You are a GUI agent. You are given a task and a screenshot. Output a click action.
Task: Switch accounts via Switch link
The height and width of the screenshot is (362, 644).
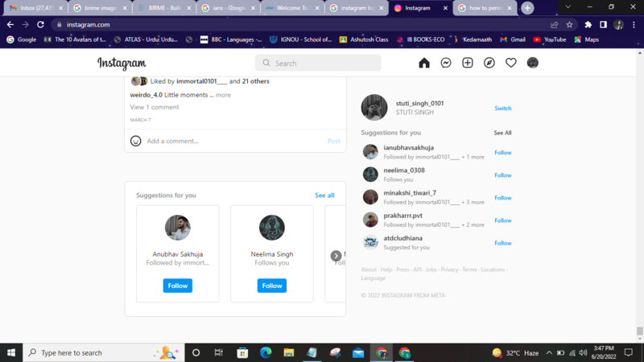coord(502,109)
